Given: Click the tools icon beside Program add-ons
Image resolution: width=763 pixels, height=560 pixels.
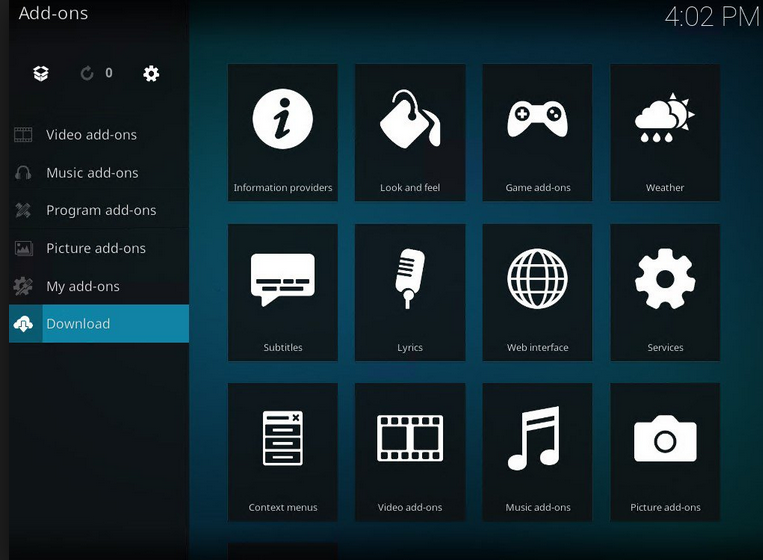Looking at the screenshot, I should (23, 210).
